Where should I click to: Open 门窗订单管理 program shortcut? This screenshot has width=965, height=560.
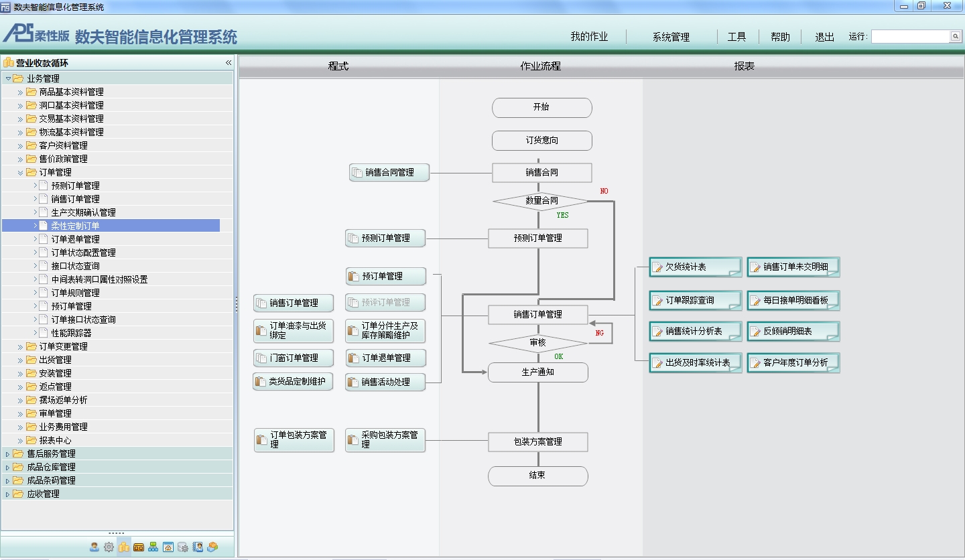294,358
